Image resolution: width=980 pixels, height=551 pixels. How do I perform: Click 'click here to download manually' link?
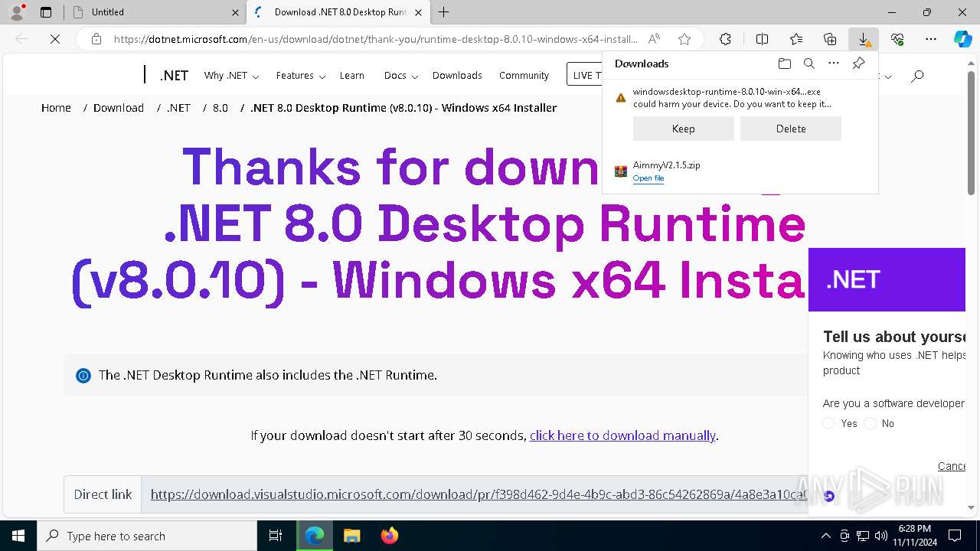[x=622, y=435]
